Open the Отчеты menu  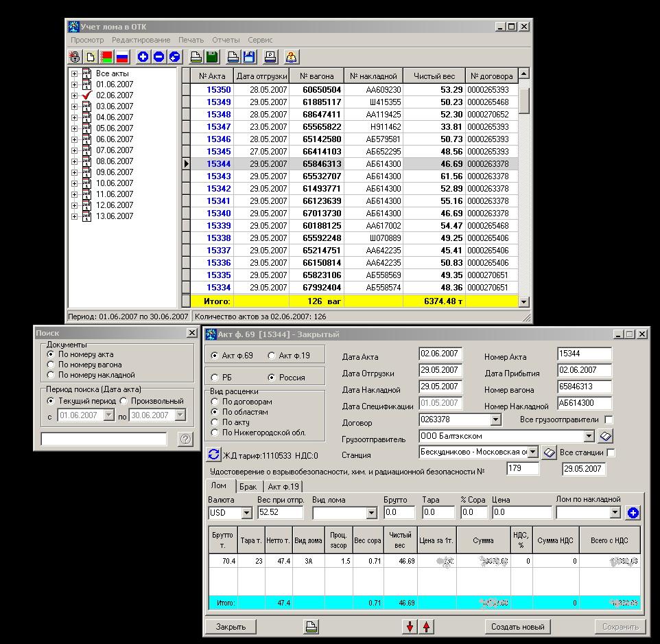click(x=226, y=41)
